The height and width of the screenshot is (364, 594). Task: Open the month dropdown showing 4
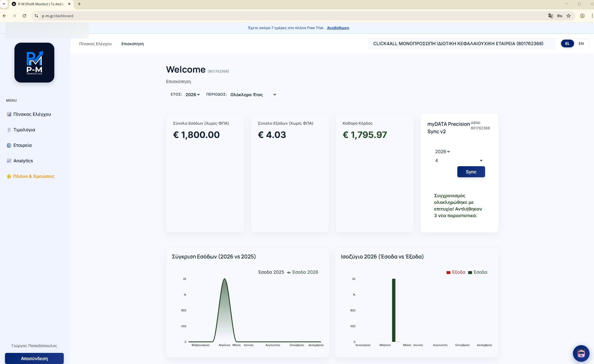(x=459, y=161)
